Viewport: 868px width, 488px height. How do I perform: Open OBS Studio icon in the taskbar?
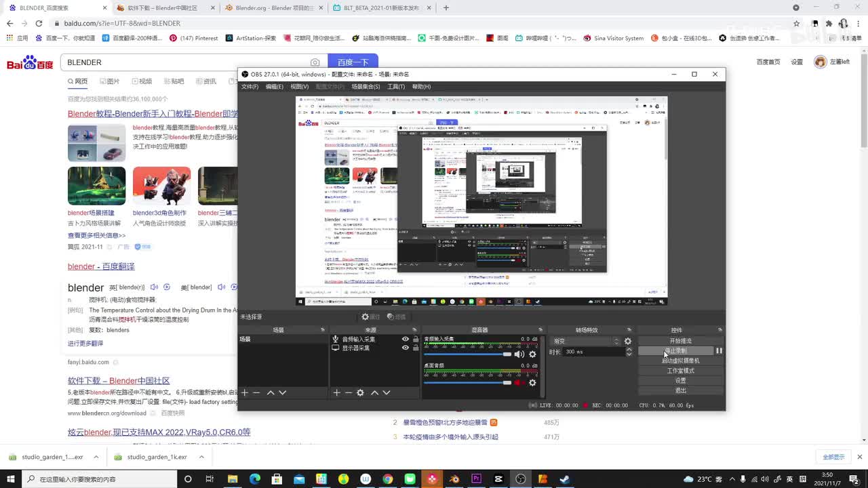pos(521,479)
